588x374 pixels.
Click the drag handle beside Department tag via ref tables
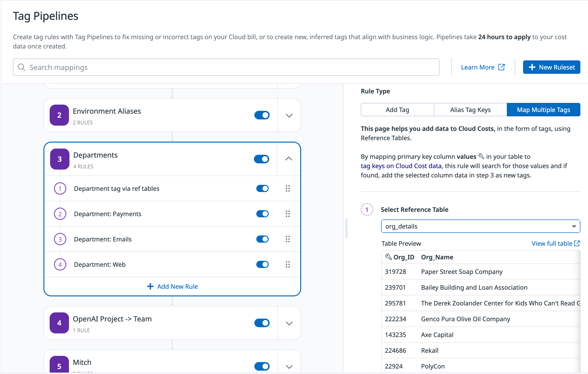pyautogui.click(x=288, y=188)
